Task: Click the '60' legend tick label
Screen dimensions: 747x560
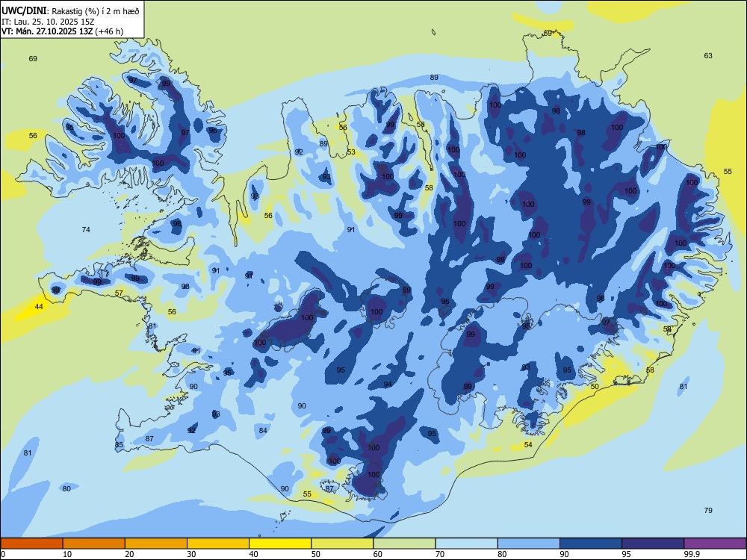Action: pos(378,554)
